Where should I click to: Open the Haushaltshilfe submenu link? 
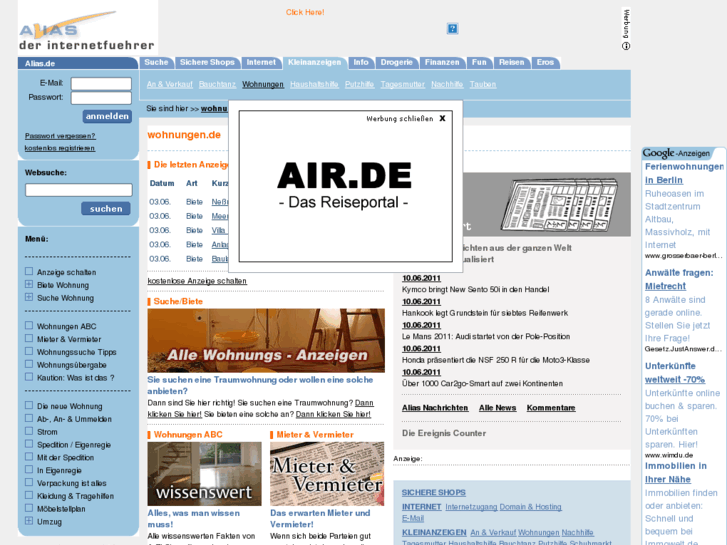click(314, 84)
